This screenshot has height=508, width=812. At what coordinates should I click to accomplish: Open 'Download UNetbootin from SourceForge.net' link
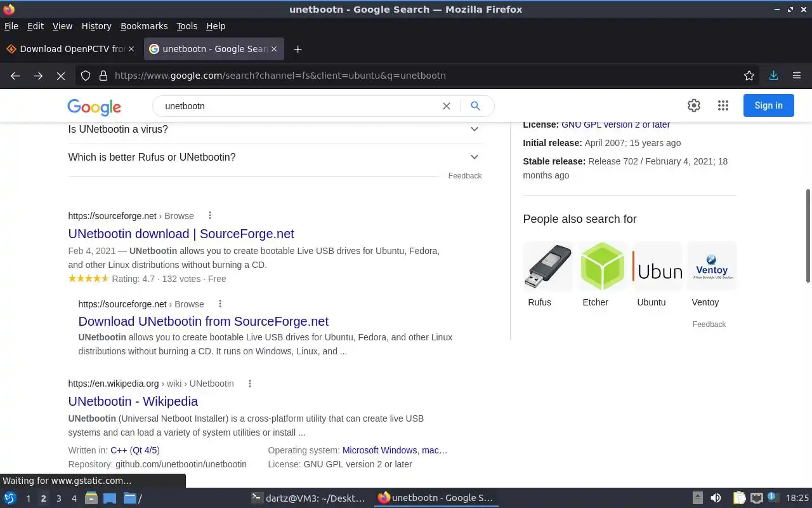click(204, 321)
